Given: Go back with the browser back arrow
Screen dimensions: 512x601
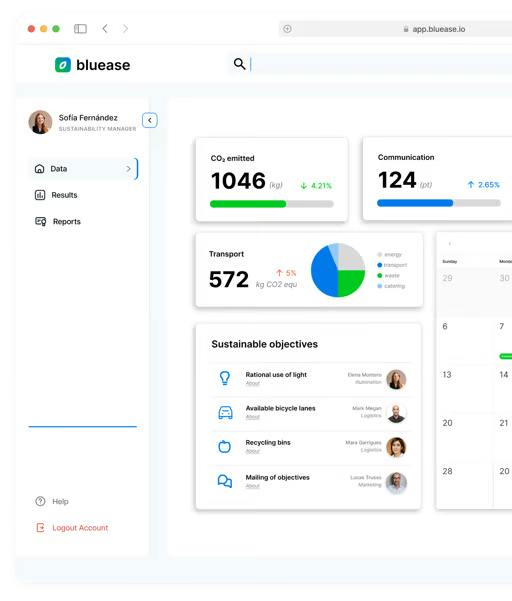Looking at the screenshot, I should coord(105,29).
